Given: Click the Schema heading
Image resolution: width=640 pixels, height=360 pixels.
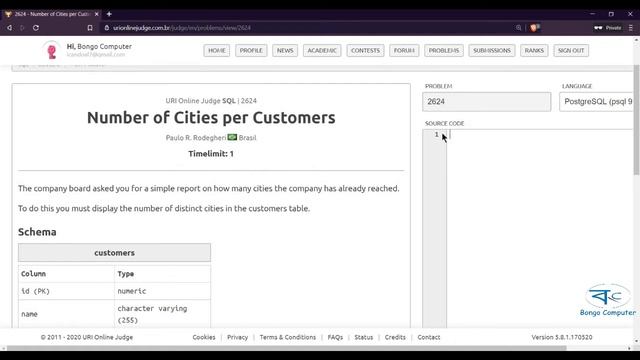Looking at the screenshot, I should point(37,232).
